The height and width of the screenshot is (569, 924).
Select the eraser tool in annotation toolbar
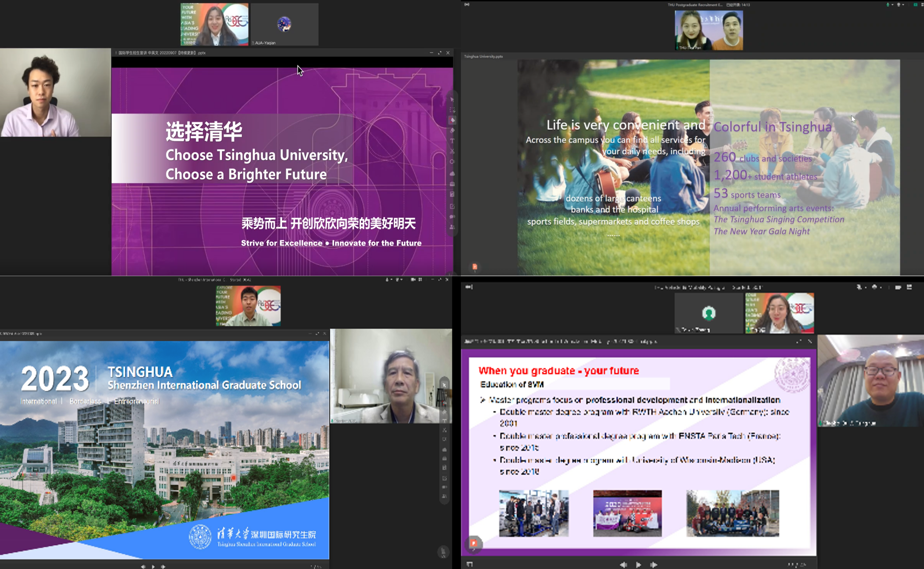click(452, 131)
